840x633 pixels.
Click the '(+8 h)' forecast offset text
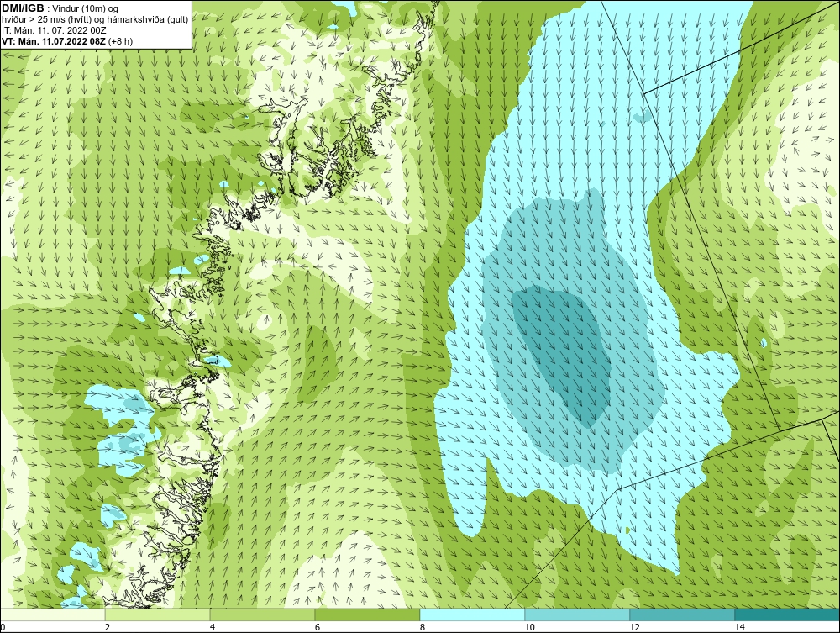click(x=120, y=41)
